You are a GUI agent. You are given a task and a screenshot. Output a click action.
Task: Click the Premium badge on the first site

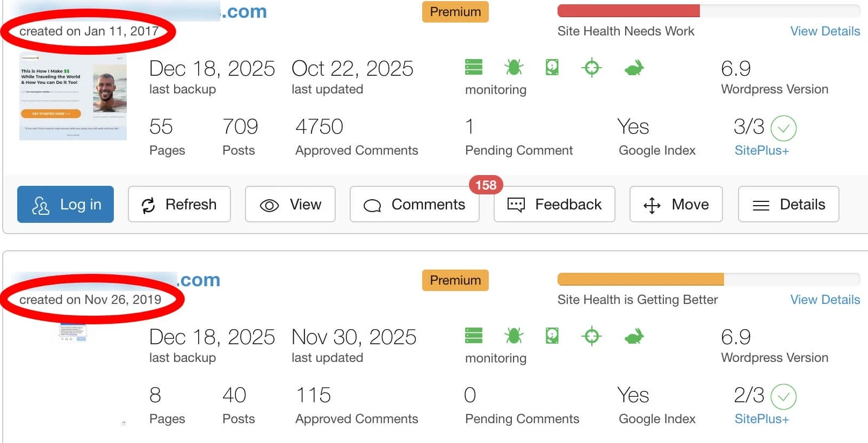click(454, 12)
